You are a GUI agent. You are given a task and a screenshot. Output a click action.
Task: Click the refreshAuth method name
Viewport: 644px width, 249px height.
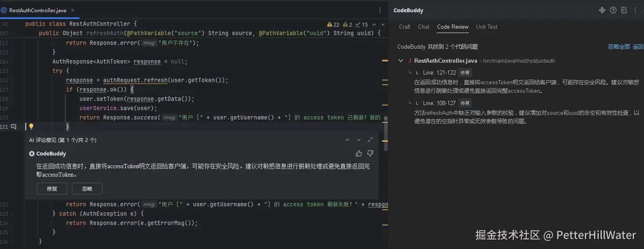click(x=104, y=33)
